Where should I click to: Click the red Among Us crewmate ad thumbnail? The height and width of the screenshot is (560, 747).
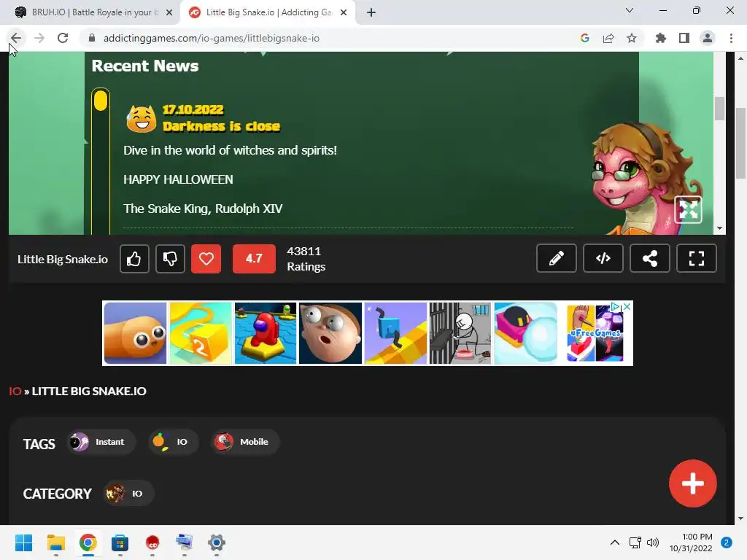pos(266,332)
